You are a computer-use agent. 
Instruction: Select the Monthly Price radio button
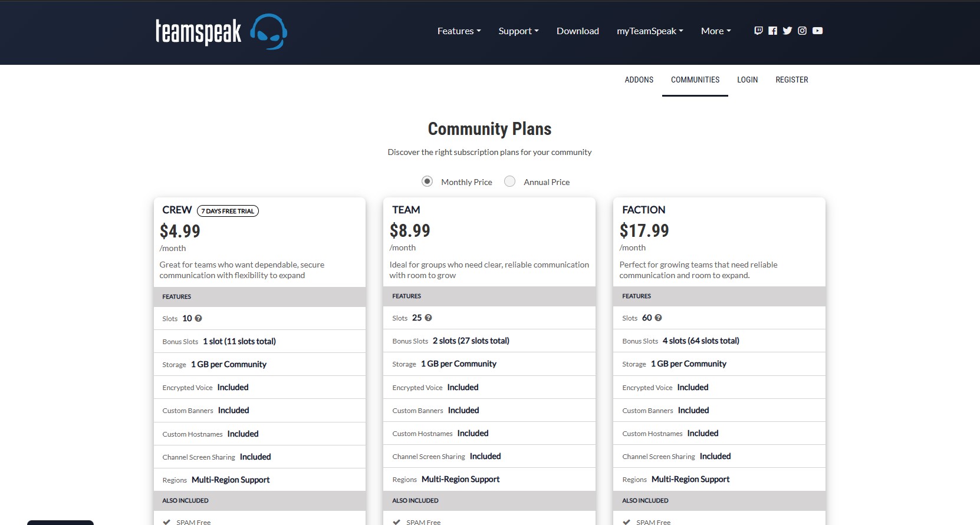point(427,181)
